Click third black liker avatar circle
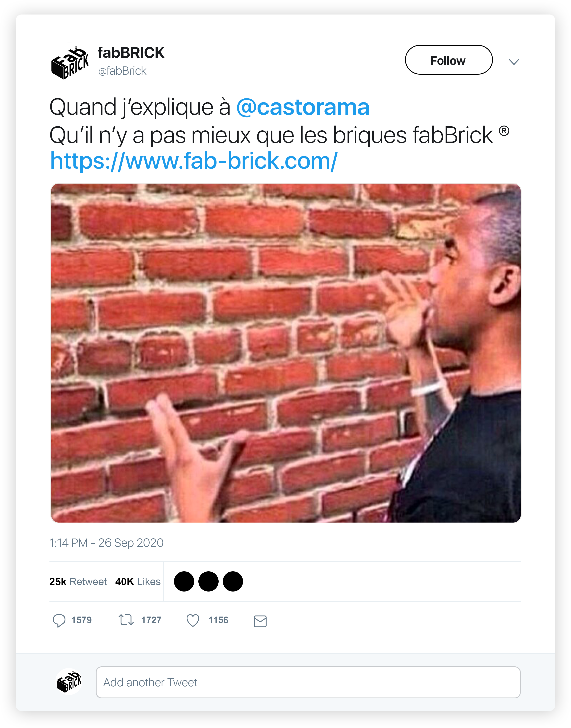This screenshot has height=728, width=571. coord(233,581)
